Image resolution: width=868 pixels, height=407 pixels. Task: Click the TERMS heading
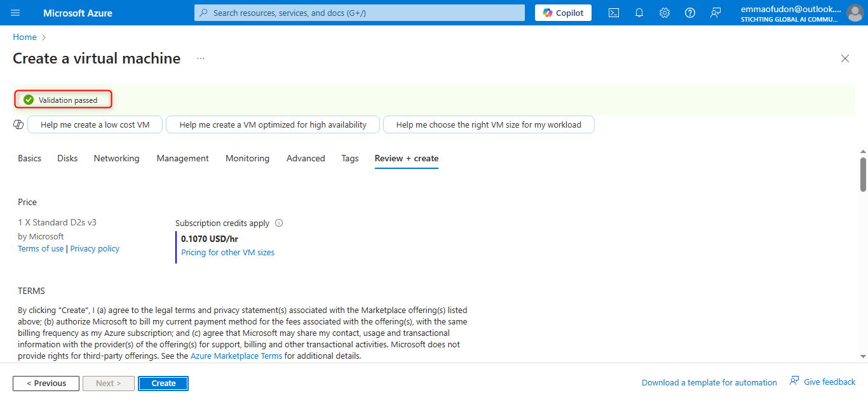pos(31,291)
